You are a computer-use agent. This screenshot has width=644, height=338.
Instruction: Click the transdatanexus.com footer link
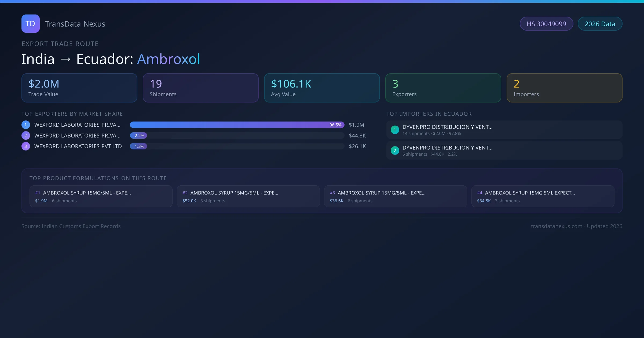point(556,226)
